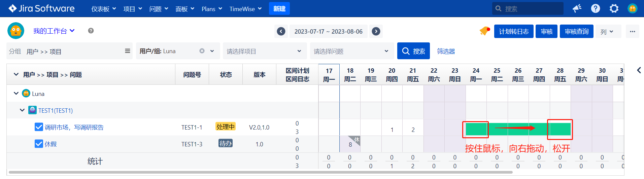
Task: Open the 仪表板 menu
Action: [103, 9]
